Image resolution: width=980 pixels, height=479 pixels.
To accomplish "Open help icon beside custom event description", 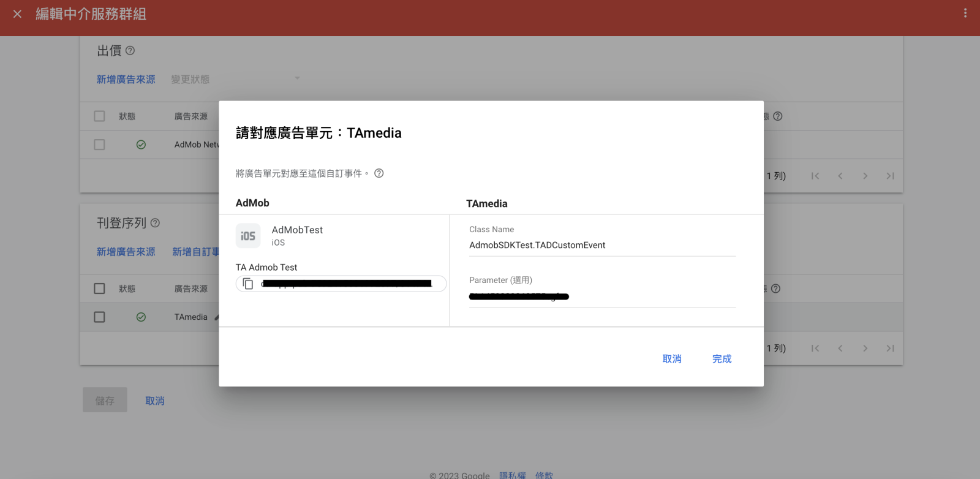I will click(379, 173).
